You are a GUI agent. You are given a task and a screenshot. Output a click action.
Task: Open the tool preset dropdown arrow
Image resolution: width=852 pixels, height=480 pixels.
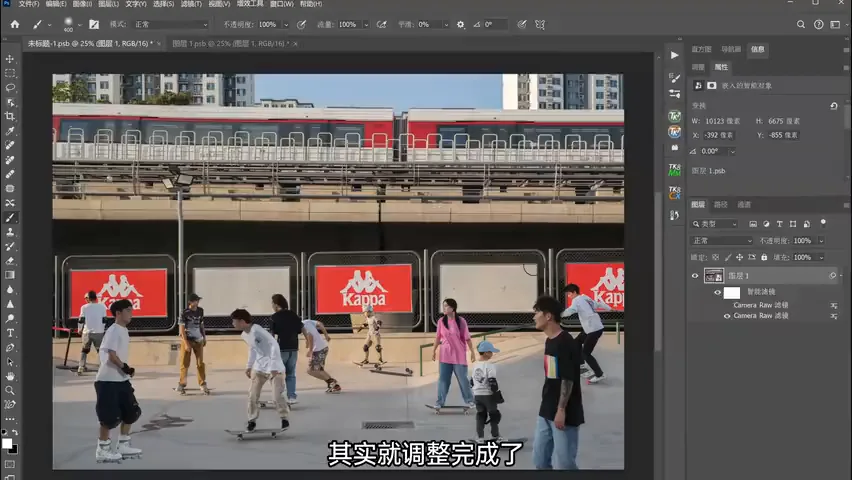coord(49,24)
